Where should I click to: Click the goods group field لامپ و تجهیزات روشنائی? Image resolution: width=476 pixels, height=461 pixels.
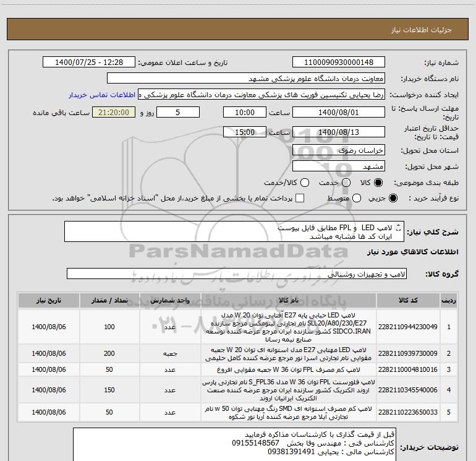coord(237,274)
